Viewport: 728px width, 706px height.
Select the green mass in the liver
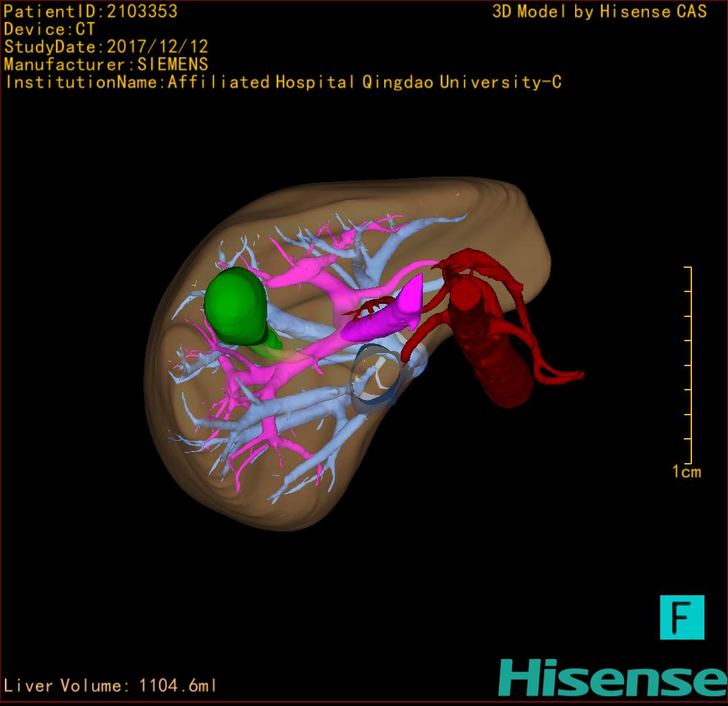[x=236, y=306]
